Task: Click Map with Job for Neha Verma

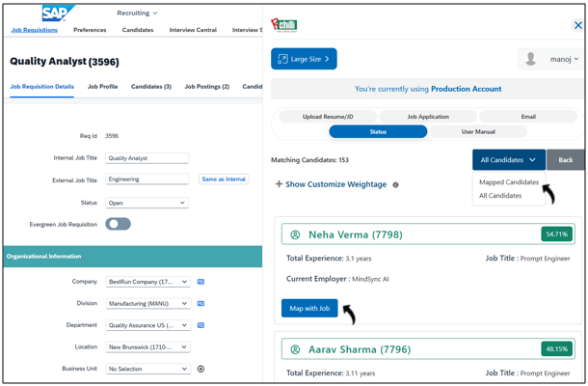Action: pos(309,308)
